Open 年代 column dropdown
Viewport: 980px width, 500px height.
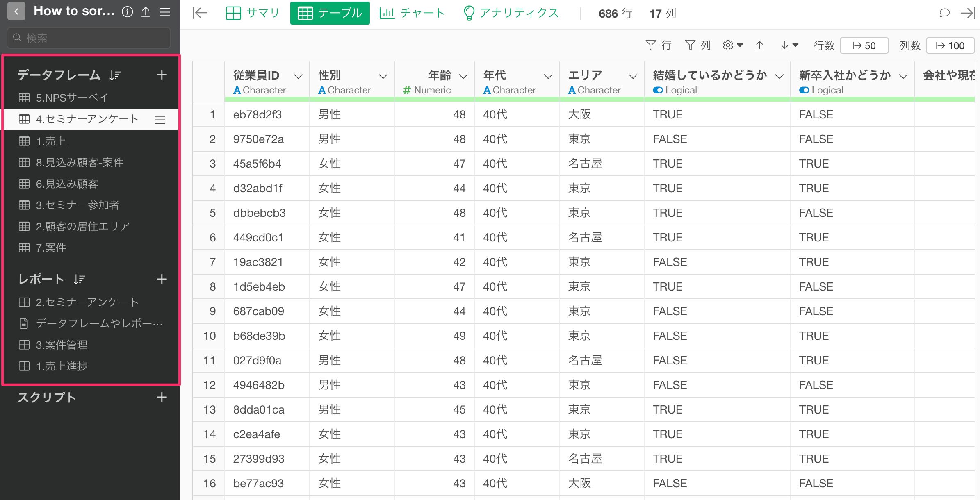(548, 76)
